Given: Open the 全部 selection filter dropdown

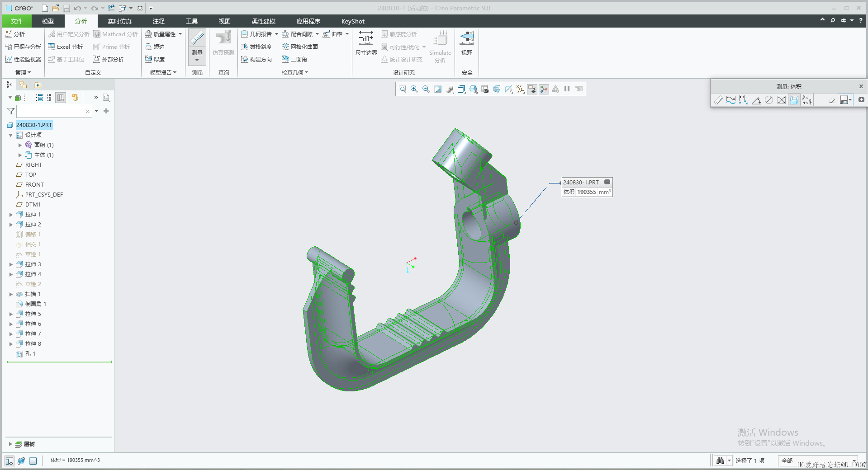Looking at the screenshot, I should pos(854,461).
